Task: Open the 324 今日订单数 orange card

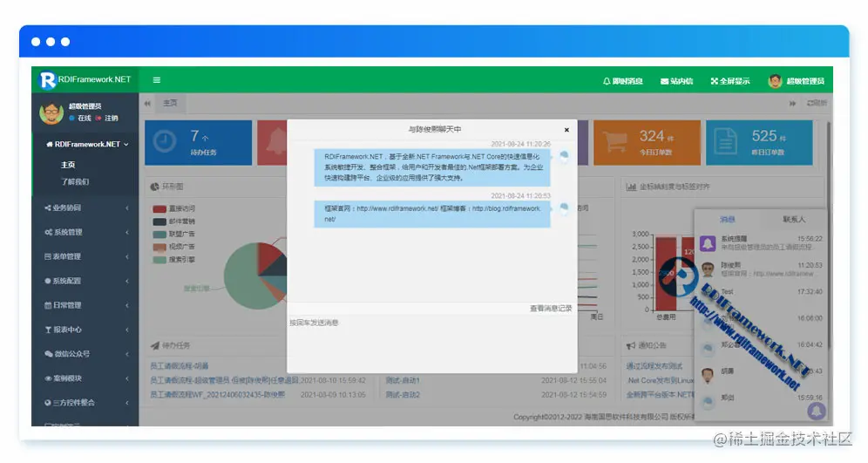Action: click(647, 142)
